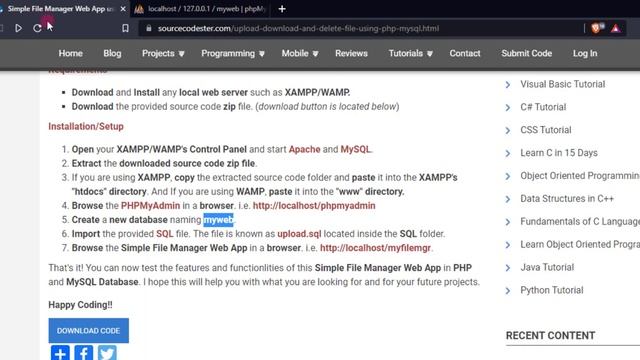Click the chevron beside Data Structures in C++
The width and height of the screenshot is (640, 360).
pyautogui.click(x=508, y=199)
